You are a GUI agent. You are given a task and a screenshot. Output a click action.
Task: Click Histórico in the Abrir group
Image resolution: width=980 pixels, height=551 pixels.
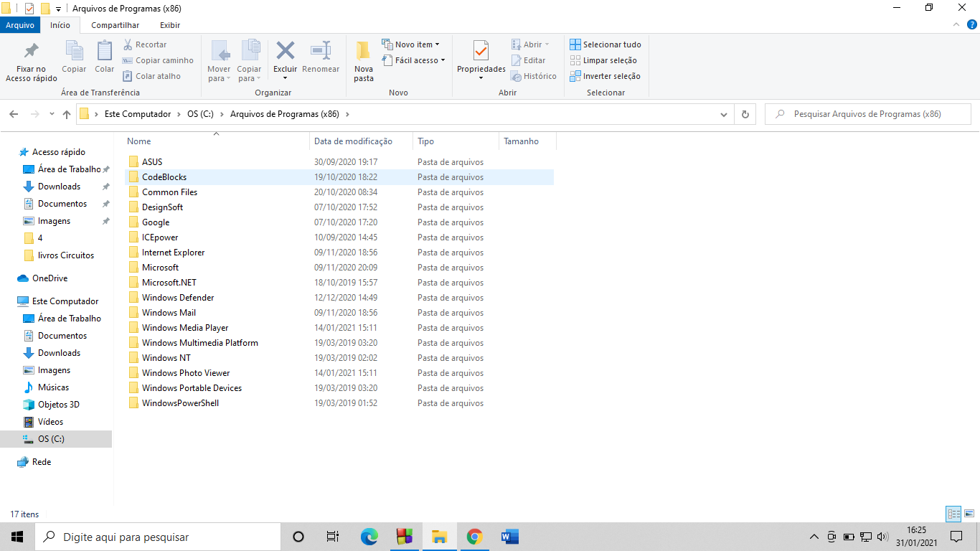534,76
